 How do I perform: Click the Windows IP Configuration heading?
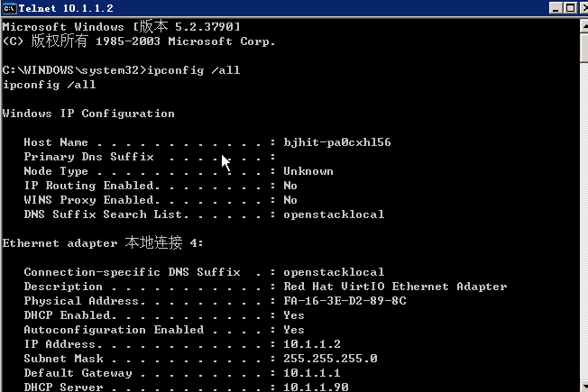coord(88,114)
